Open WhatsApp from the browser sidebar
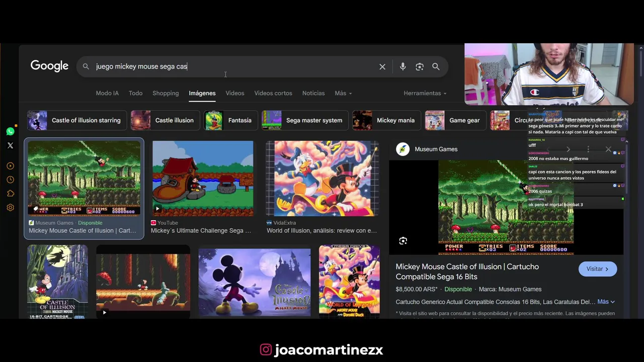The image size is (644, 362). (x=10, y=132)
